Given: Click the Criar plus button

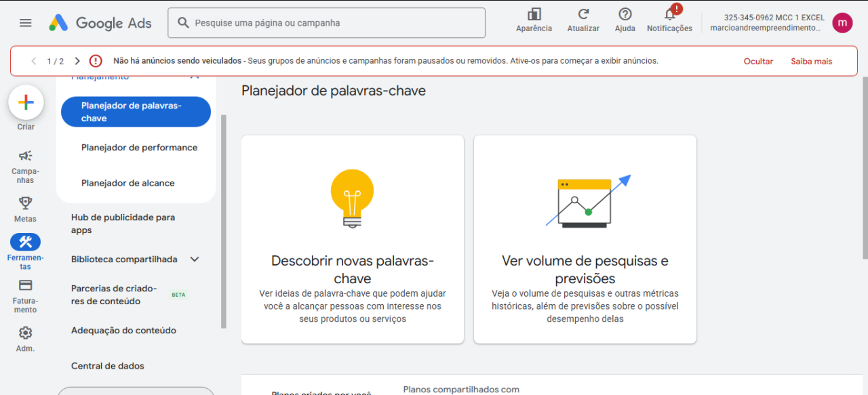Looking at the screenshot, I should pos(26,103).
